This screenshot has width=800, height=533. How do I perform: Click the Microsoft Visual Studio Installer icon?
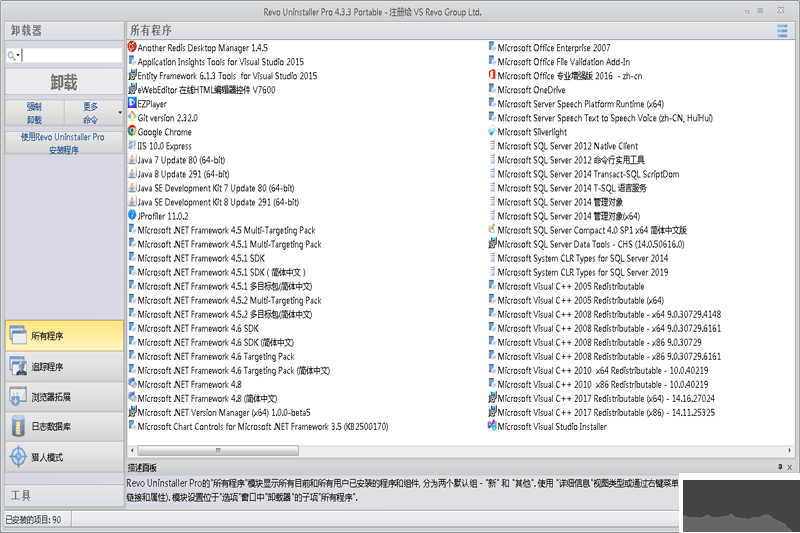pos(492,426)
